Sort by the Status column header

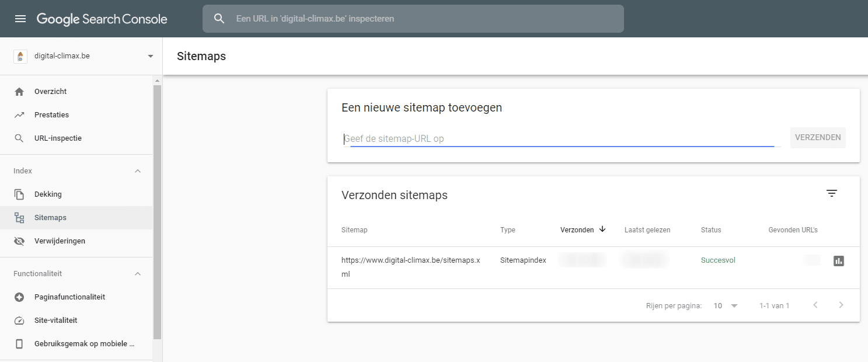(x=711, y=230)
